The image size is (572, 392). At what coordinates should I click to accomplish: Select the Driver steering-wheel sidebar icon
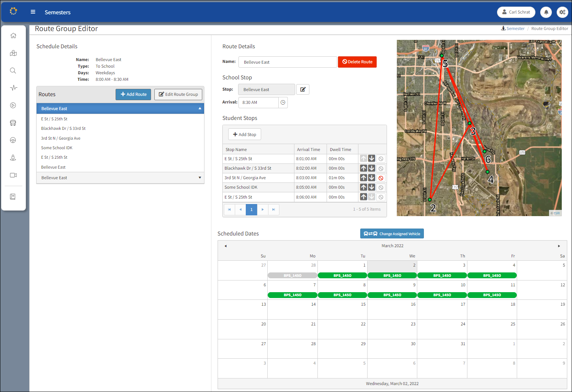[x=13, y=140]
